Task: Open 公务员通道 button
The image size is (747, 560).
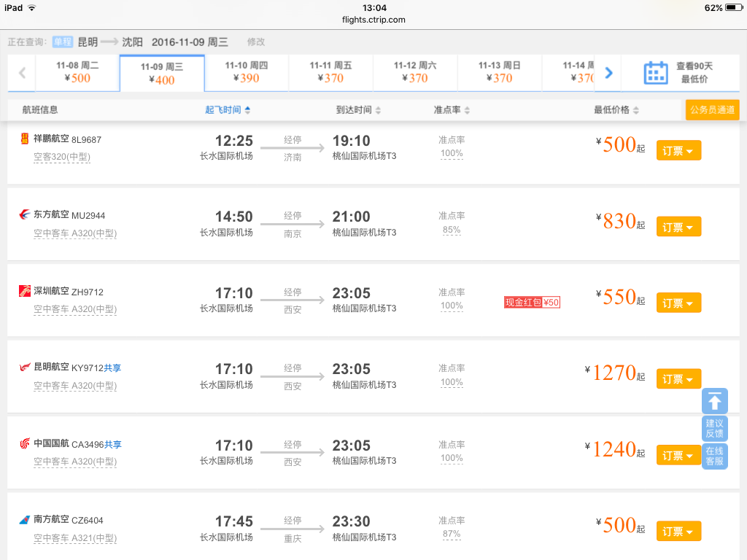Action: [712, 110]
